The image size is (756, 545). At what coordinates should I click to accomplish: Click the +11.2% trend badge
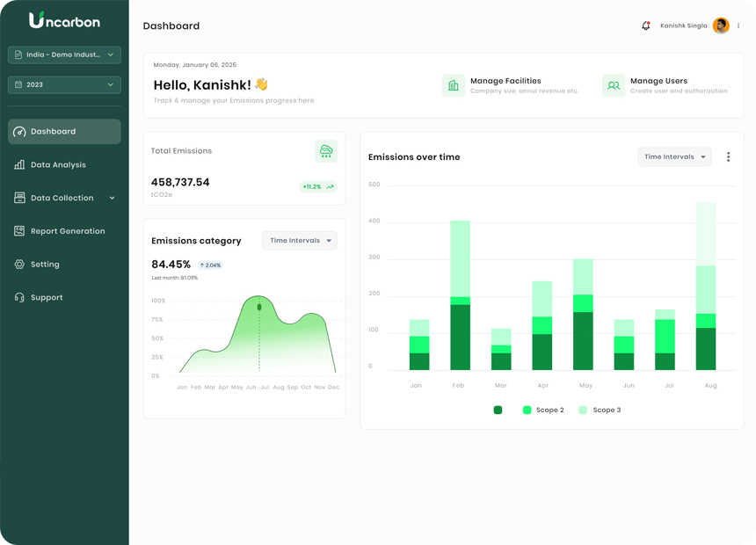tap(317, 187)
